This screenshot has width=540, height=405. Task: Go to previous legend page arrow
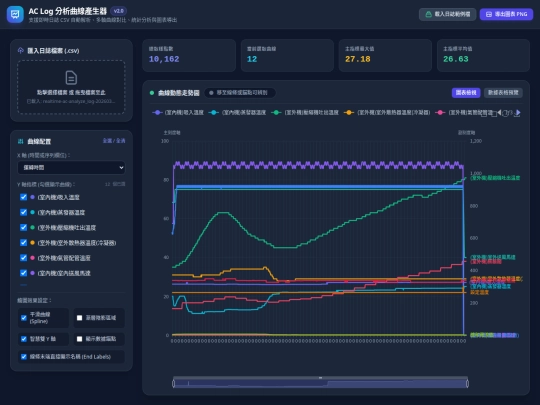click(500, 112)
